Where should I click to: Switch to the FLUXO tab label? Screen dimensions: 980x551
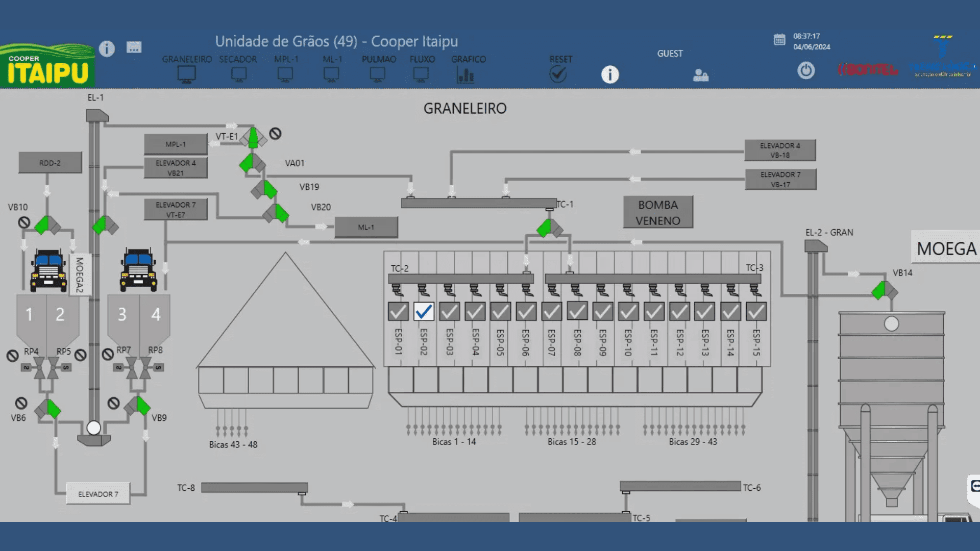[422, 59]
